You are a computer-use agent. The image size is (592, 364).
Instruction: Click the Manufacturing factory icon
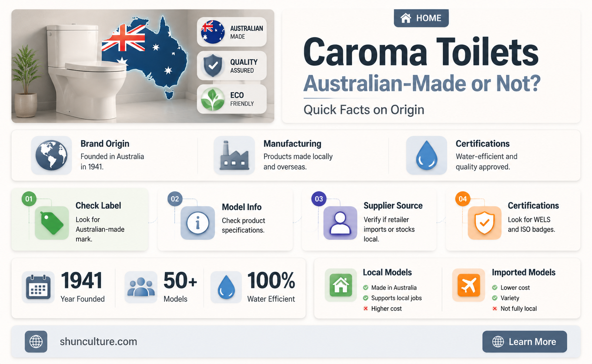234,155
